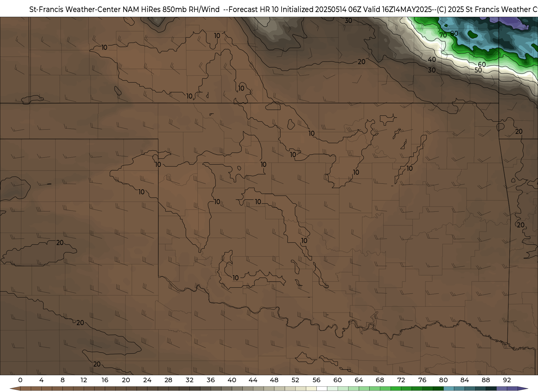Click the colorbar label "68"

380,380
